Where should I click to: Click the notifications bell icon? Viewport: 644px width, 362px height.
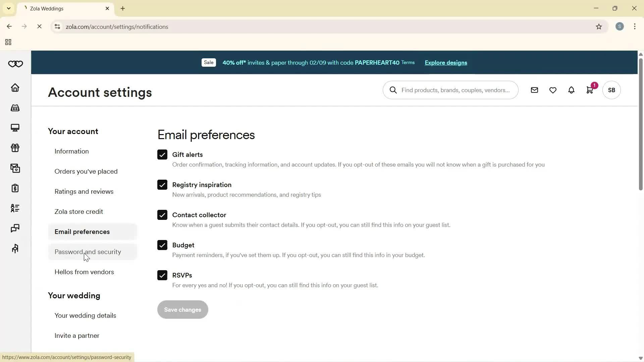[x=571, y=90]
